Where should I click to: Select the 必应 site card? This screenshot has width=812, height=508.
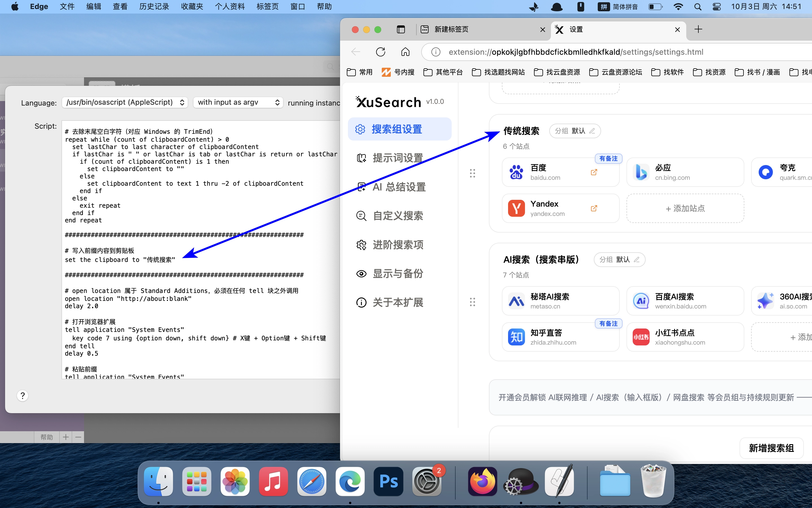685,172
